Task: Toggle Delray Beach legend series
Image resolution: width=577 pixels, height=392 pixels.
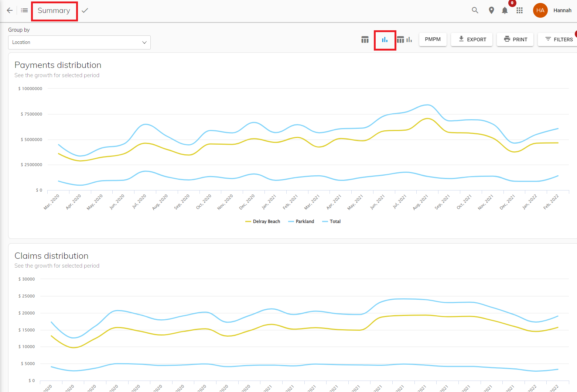Action: point(263,221)
